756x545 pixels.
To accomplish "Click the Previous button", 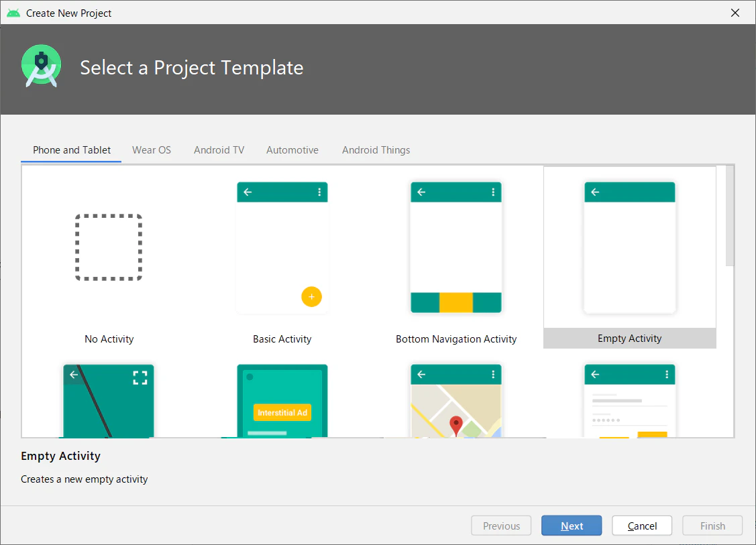I will pos(501,526).
